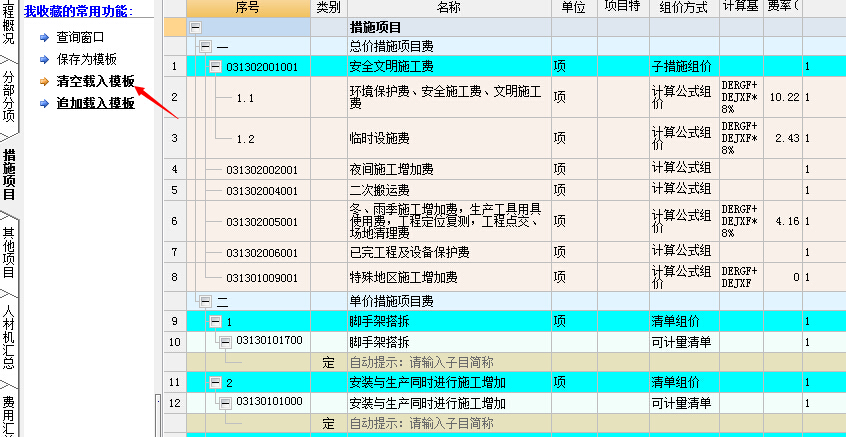Collapse node 2 安装与生产同时进行施工增加 row 11

pyautogui.click(x=216, y=383)
